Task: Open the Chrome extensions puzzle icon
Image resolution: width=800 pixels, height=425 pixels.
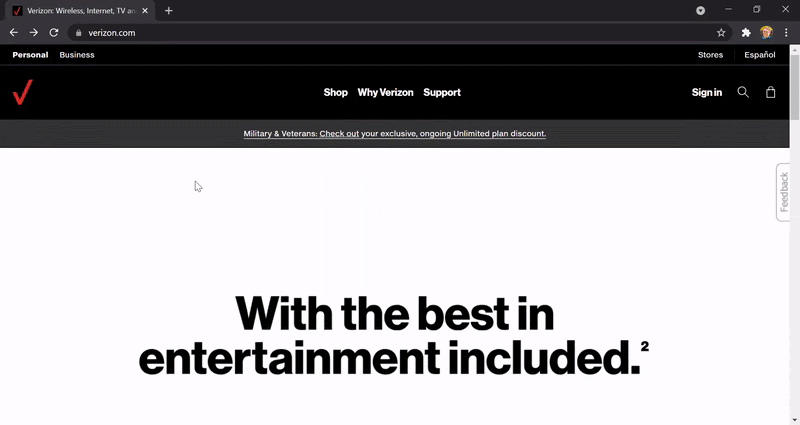Action: pyautogui.click(x=746, y=33)
